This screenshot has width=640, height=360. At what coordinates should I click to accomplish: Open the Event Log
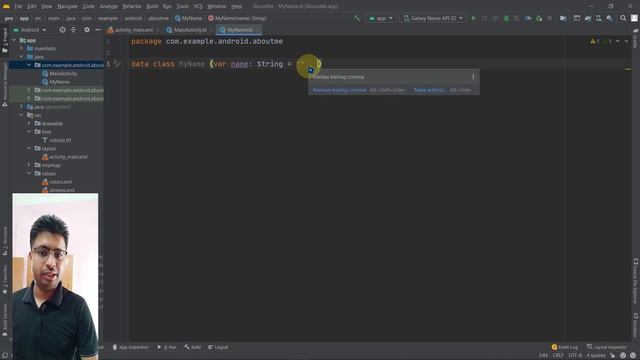pos(565,347)
